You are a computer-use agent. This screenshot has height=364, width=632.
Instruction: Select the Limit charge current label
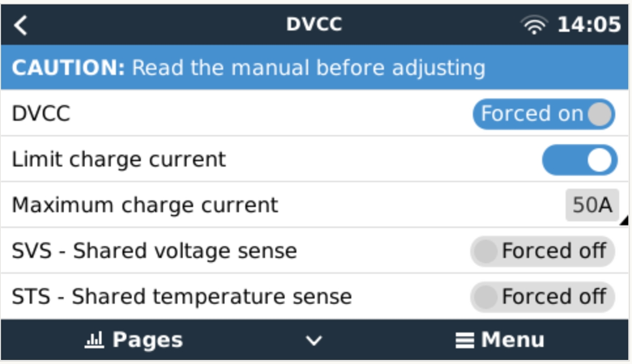(x=119, y=159)
